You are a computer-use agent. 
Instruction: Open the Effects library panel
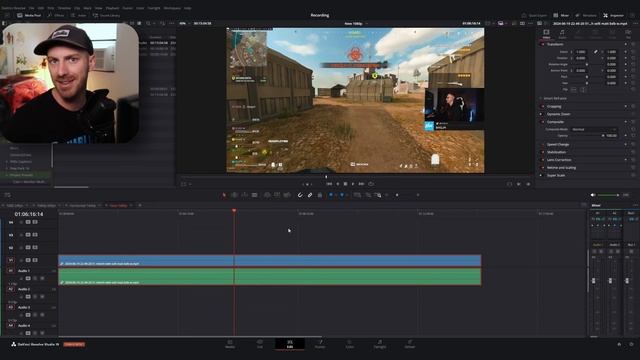56,16
